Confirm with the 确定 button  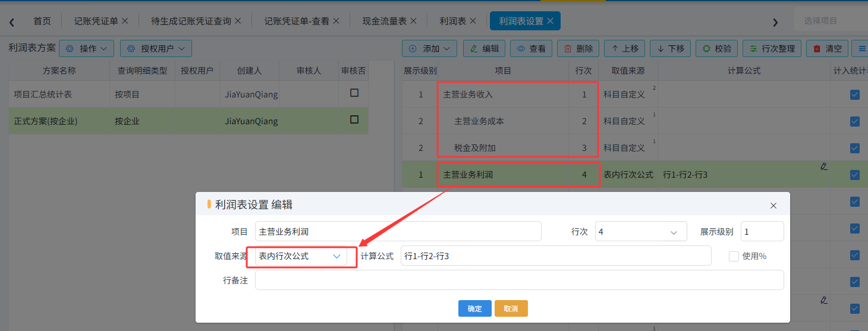[475, 308]
